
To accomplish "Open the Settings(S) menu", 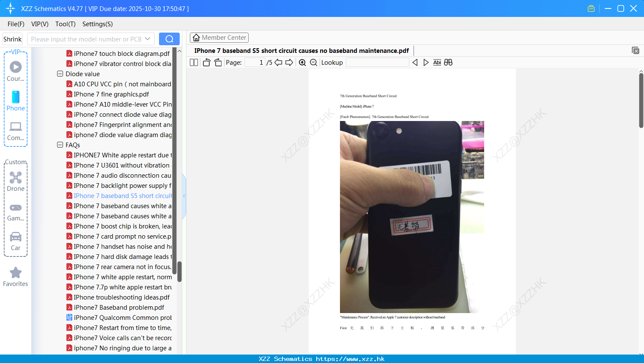I will point(98,24).
